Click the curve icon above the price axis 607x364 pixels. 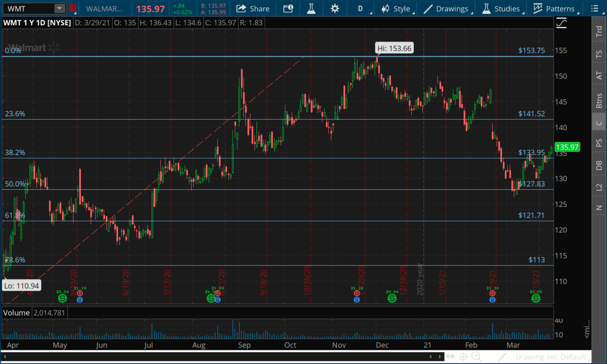click(561, 23)
